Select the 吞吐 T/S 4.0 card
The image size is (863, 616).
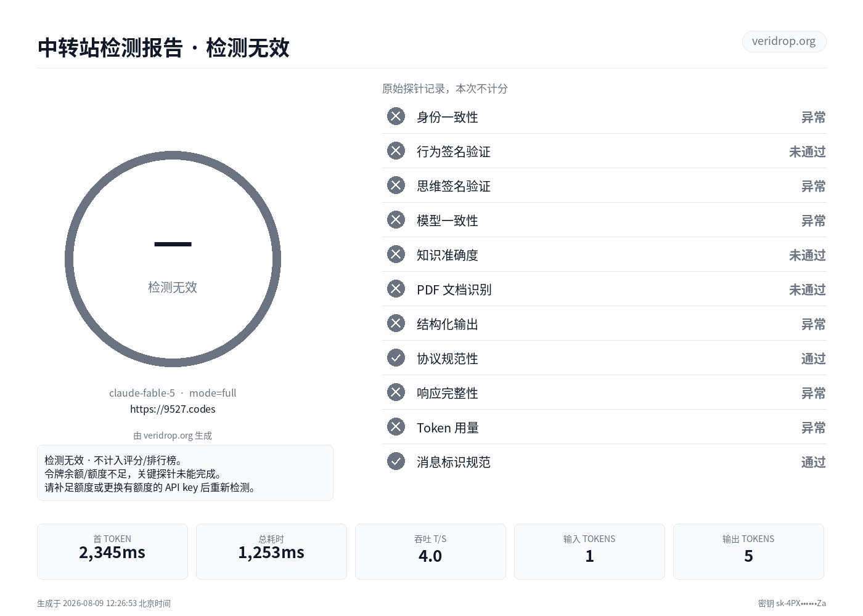pos(430,551)
